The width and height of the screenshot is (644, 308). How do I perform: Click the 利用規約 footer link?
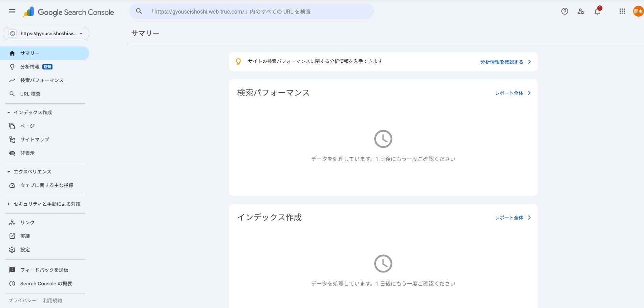pos(52,301)
